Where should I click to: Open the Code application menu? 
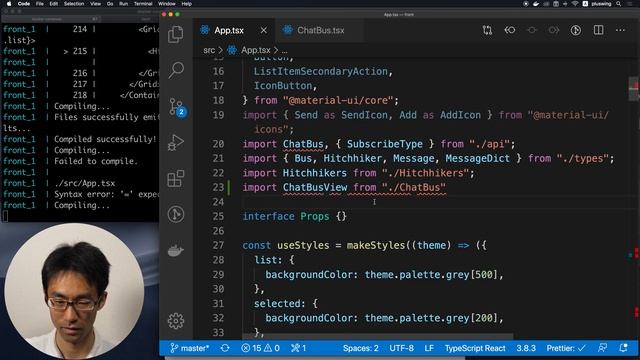point(24,4)
